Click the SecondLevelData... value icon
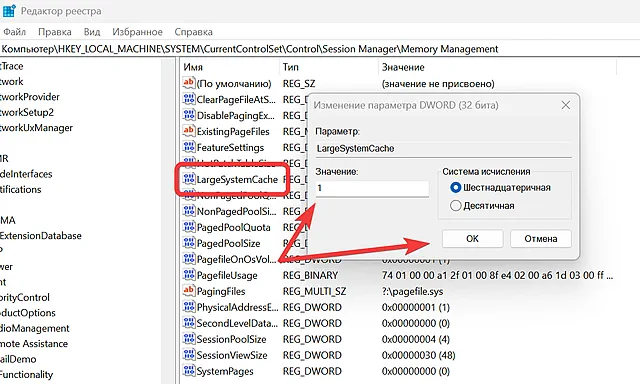Viewport: 640px width, 384px height. click(x=189, y=323)
